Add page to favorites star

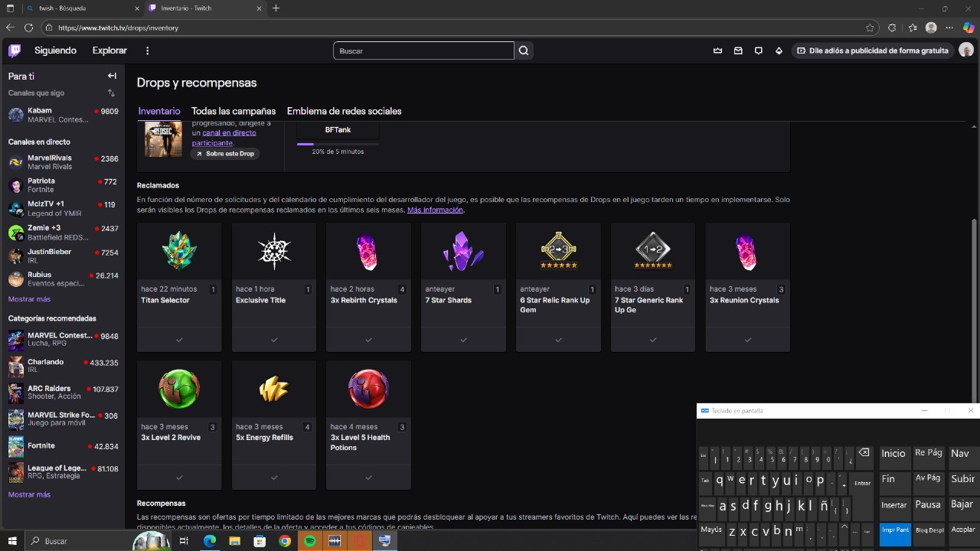(870, 28)
